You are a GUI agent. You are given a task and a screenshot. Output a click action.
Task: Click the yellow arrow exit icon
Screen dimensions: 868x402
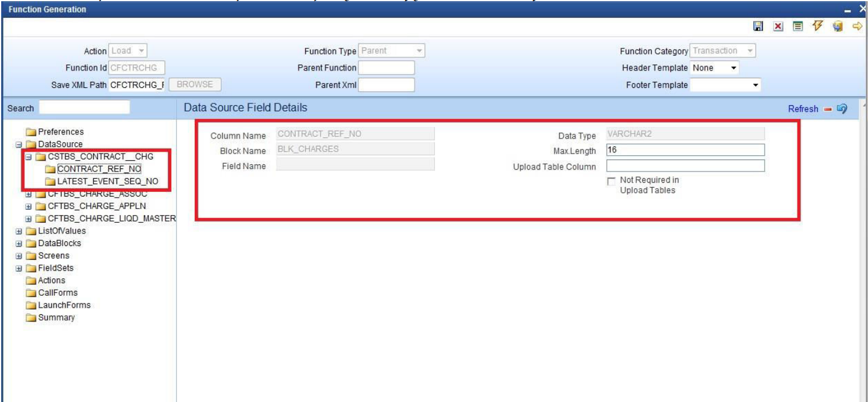857,26
